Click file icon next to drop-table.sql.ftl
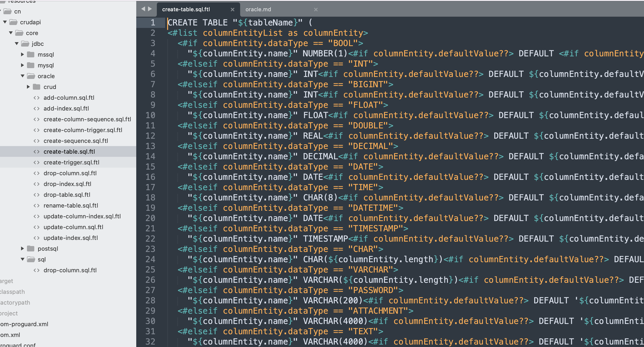The width and height of the screenshot is (644, 347). [37, 195]
